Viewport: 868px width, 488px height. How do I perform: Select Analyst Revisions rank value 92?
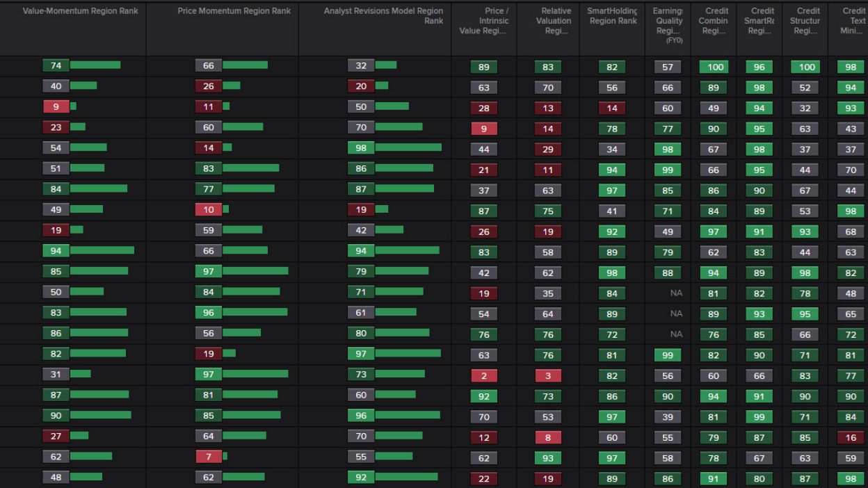[x=361, y=478]
